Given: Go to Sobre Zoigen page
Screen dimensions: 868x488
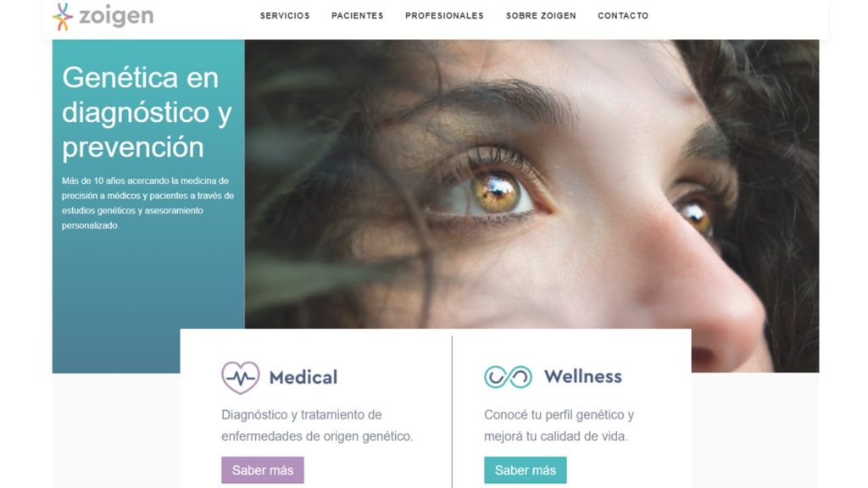Looking at the screenshot, I should 541,15.
